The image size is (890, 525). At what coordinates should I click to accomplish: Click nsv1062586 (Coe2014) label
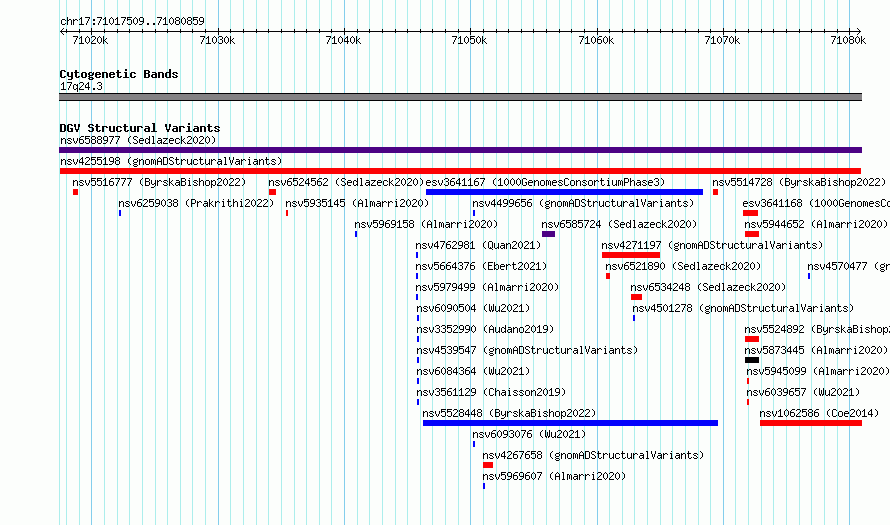pos(819,413)
